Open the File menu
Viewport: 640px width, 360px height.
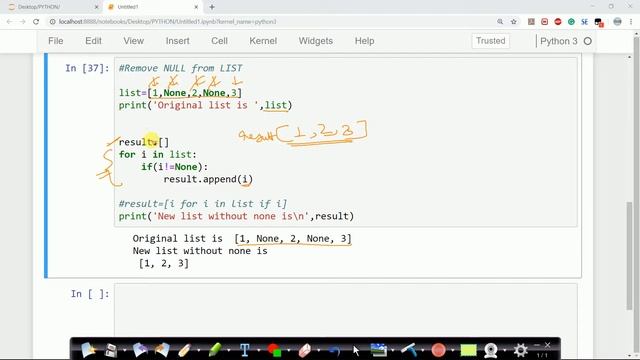56,41
